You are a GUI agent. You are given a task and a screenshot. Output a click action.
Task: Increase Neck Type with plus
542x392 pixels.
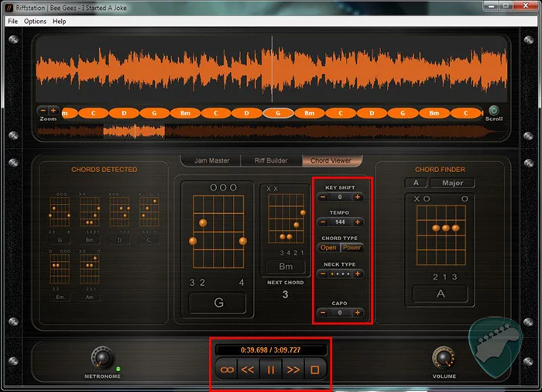tap(358, 273)
